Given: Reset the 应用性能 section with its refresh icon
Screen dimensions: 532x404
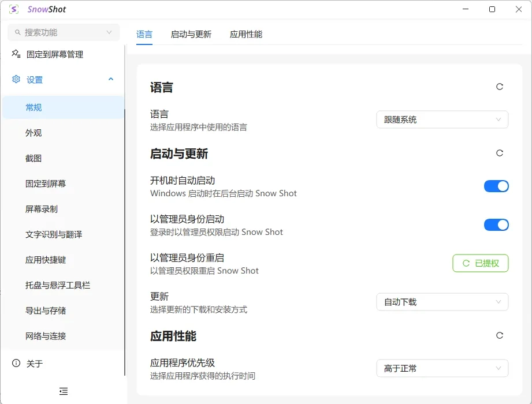Looking at the screenshot, I should [500, 335].
